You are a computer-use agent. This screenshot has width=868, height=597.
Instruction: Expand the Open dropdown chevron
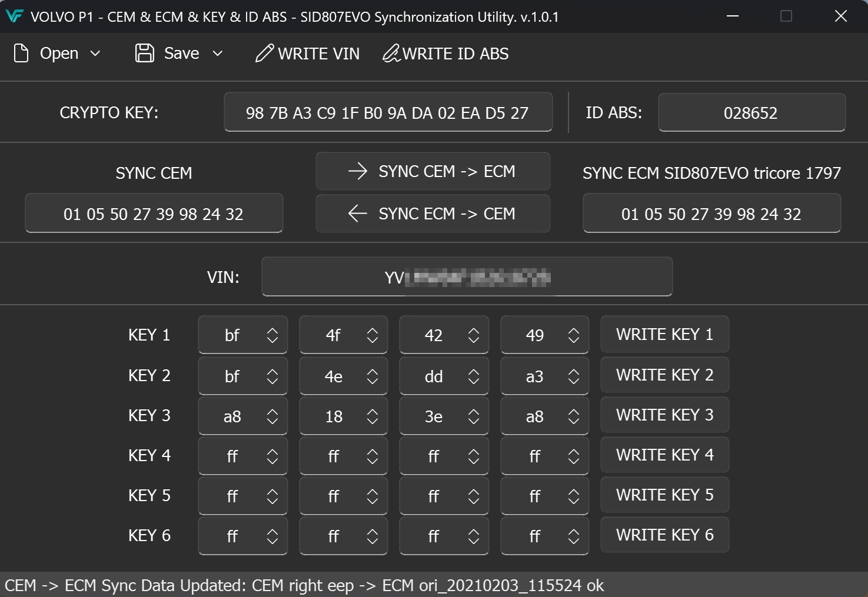coord(95,54)
